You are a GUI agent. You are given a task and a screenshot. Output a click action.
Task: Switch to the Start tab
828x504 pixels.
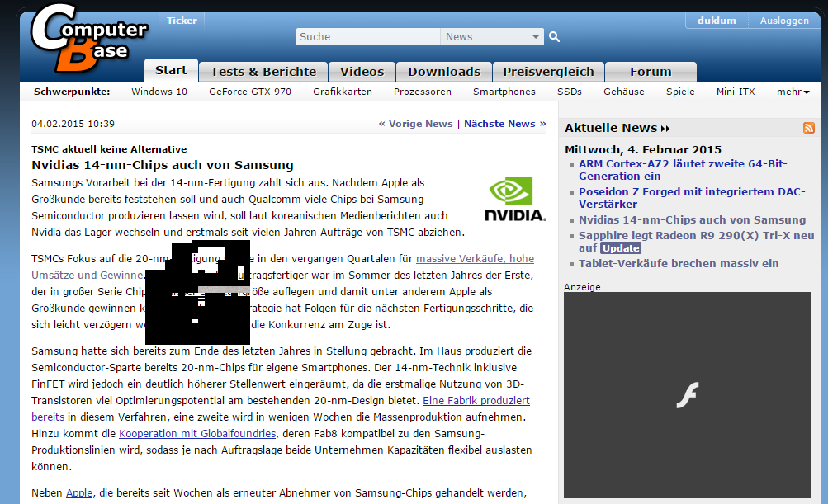point(171,70)
